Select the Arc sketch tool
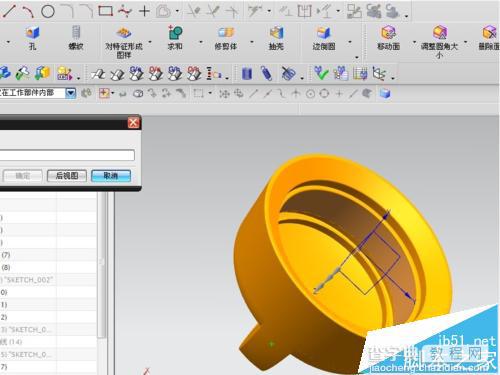 tap(28, 11)
